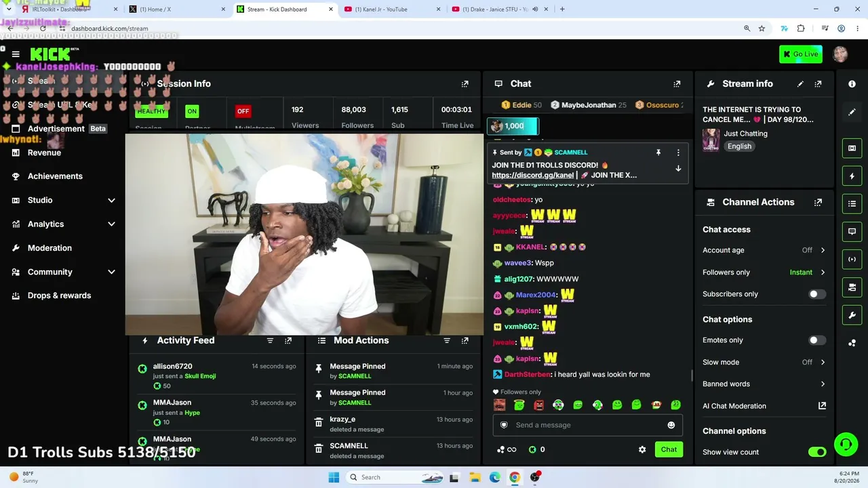Pop out the Activity Feed panel

coord(288,340)
